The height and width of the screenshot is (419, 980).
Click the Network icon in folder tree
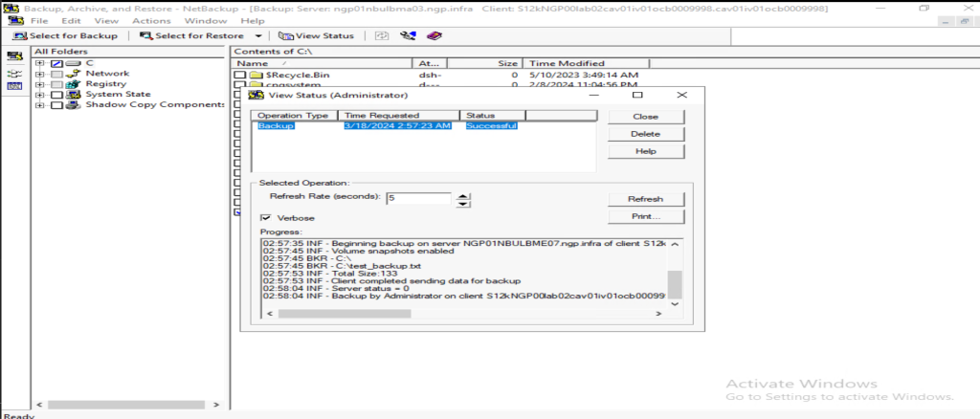(74, 74)
